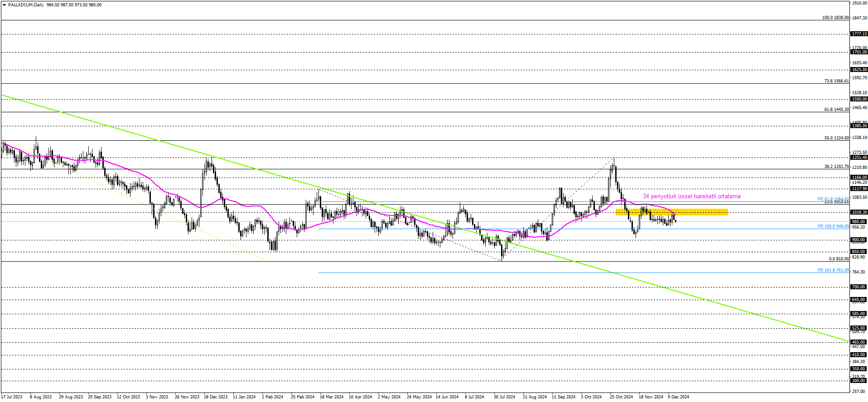Click the 300.00 price level tag
This screenshot has width=868, height=402.
(859, 381)
